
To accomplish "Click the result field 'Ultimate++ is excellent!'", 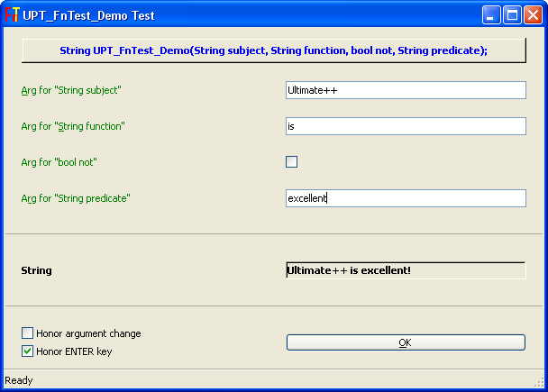I will (405, 270).
